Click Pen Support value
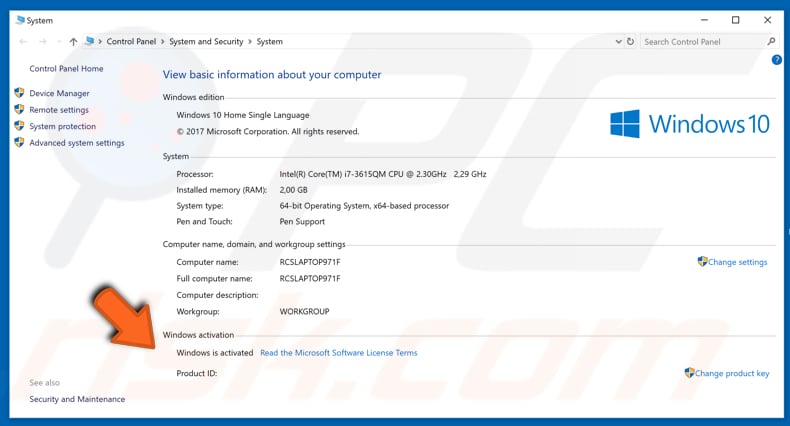Viewport: 790px width, 426px height. pos(302,222)
